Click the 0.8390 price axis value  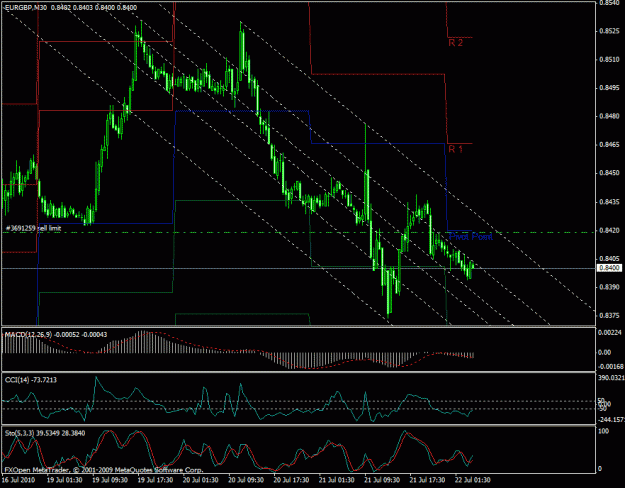pos(609,287)
